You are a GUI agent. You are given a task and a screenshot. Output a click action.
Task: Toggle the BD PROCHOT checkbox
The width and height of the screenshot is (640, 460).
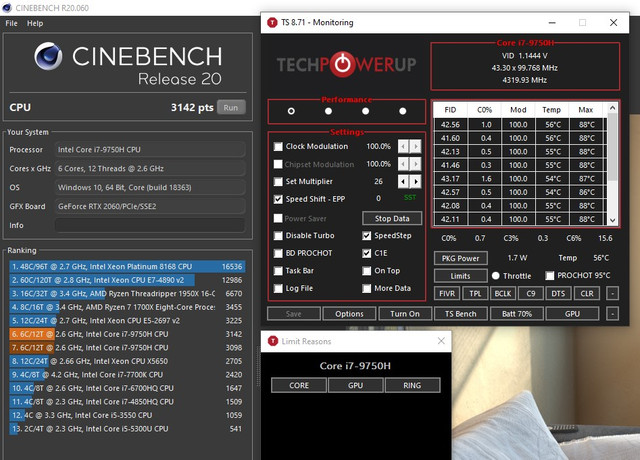(278, 253)
